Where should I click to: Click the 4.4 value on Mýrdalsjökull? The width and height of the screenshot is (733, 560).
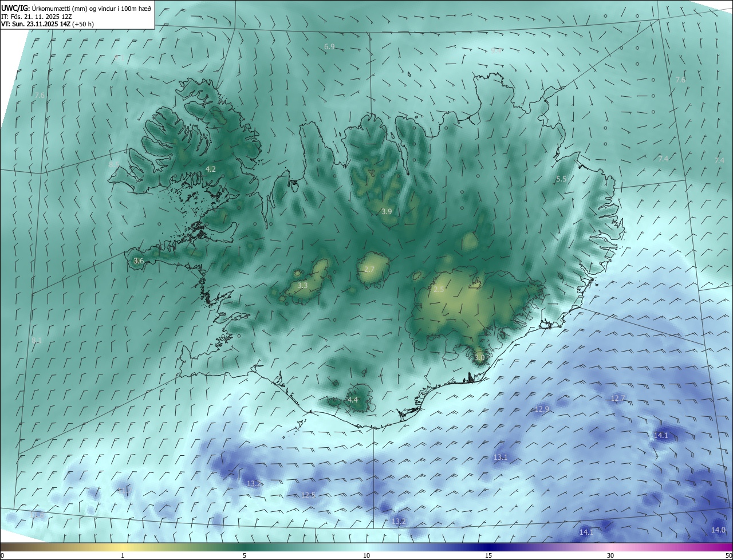pyautogui.click(x=353, y=400)
